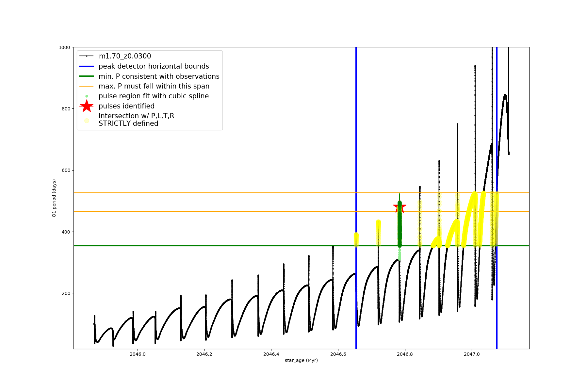Select 'pulse region fit with cubic spline' text
This screenshot has height=392, width=588.
pos(154,96)
